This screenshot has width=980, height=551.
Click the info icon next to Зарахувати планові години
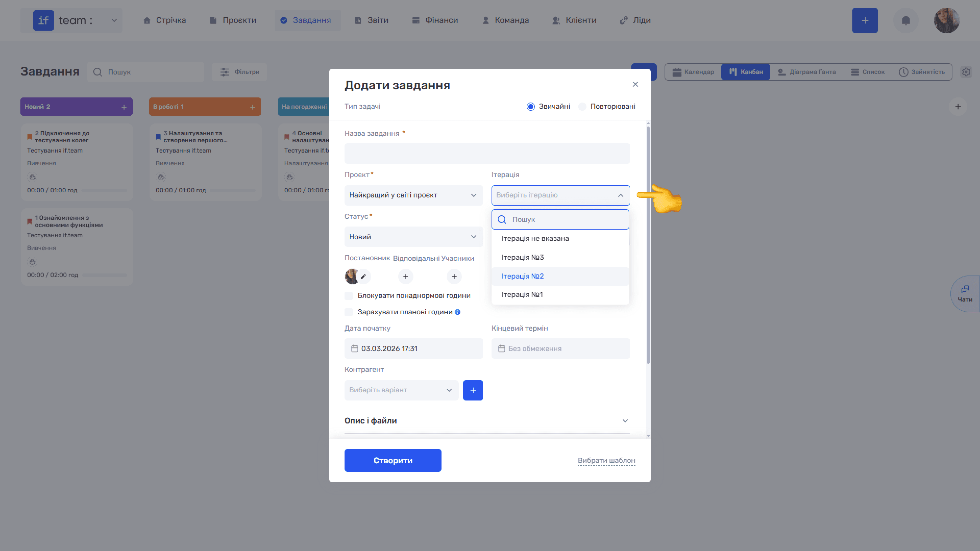pos(458,312)
